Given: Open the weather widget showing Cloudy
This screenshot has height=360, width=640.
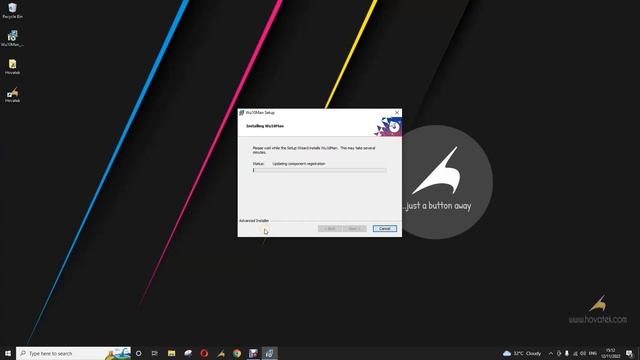Looking at the screenshot, I should click(x=522, y=353).
